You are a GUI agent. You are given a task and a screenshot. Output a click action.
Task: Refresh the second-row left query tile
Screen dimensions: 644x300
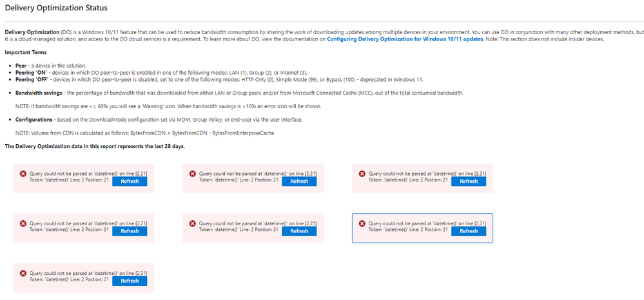[130, 231]
